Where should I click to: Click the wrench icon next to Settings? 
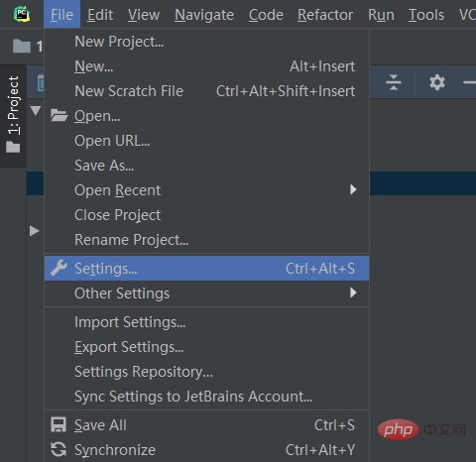coord(59,268)
